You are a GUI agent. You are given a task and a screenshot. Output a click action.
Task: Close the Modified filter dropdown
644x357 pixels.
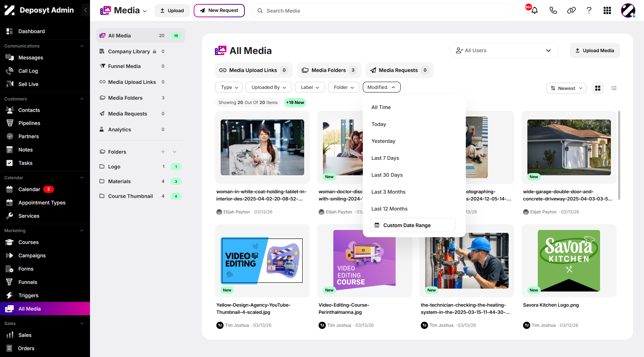(382, 87)
